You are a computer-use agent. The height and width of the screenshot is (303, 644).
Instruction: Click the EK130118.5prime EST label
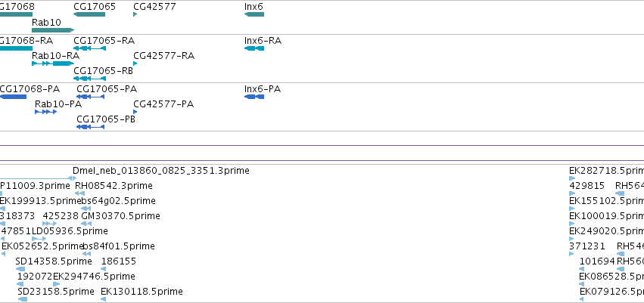point(142,292)
